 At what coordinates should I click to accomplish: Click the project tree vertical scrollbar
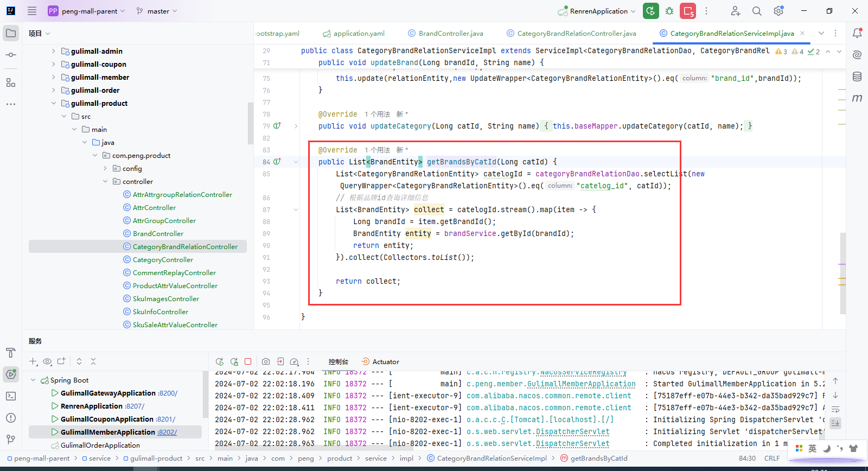[x=250, y=123]
